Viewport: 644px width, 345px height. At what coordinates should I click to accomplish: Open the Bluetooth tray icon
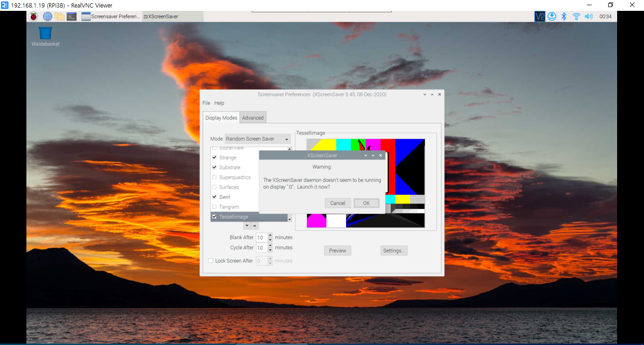tap(564, 16)
